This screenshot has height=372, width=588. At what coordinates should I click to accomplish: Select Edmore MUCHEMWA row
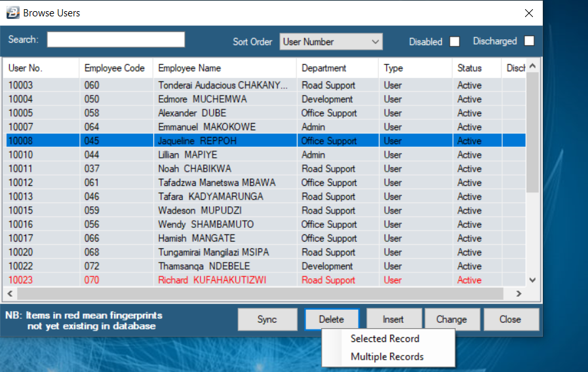[x=264, y=100]
